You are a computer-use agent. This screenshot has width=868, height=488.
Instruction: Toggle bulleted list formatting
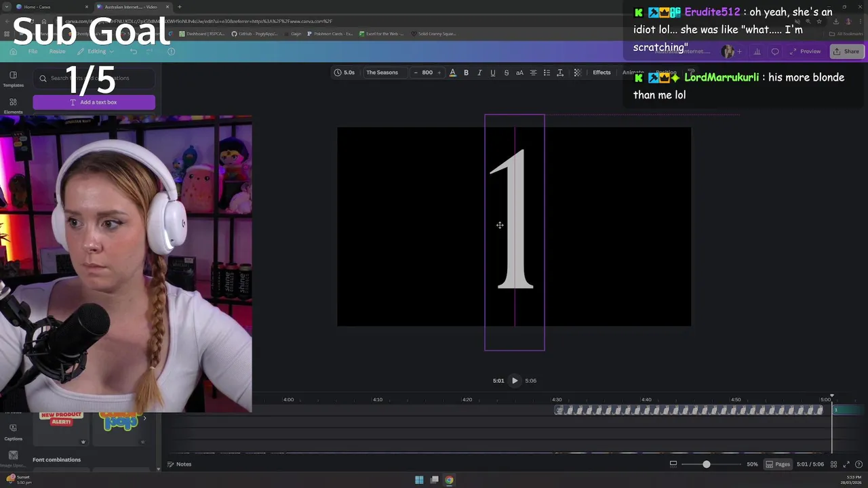[547, 73]
